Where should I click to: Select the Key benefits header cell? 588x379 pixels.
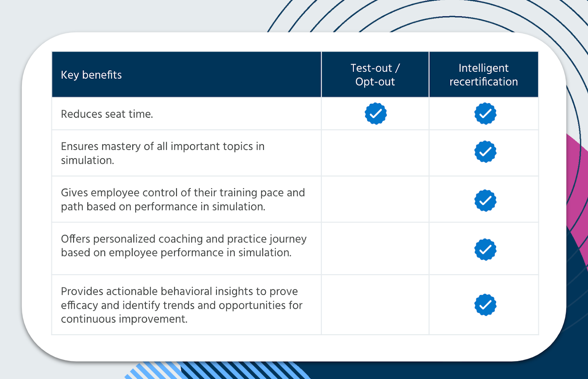tap(186, 75)
